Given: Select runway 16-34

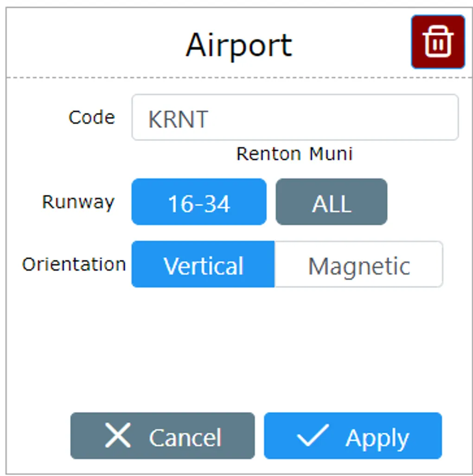Looking at the screenshot, I should tap(199, 202).
